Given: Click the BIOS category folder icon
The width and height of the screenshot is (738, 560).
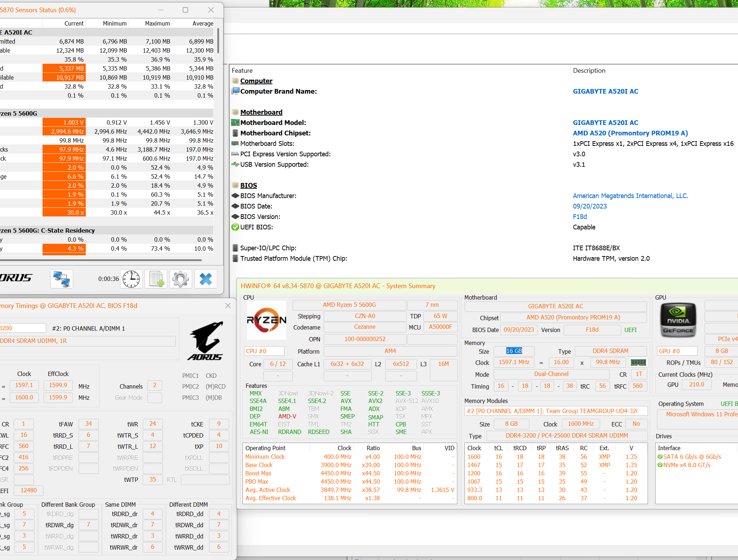Looking at the screenshot, I should pyautogui.click(x=235, y=185).
